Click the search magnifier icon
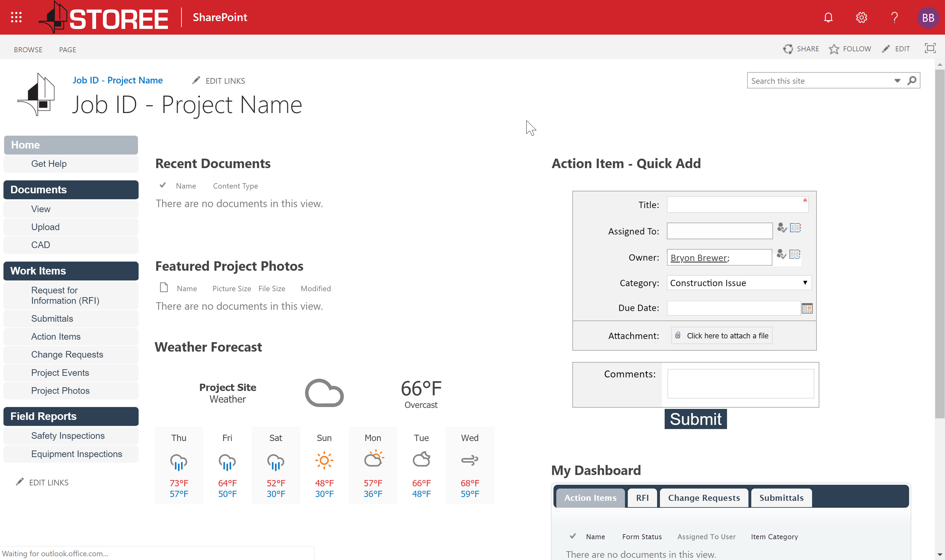This screenshot has height=560, width=945. (912, 80)
